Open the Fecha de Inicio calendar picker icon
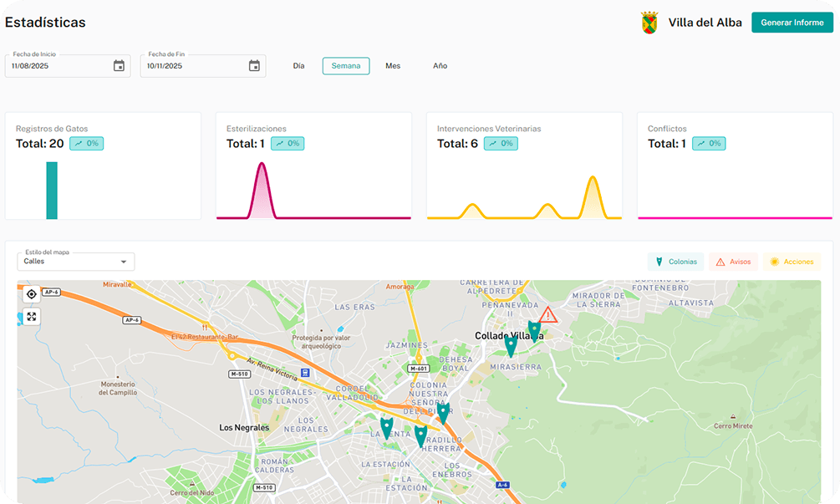Screen dimensions: 840x504 (x=119, y=66)
